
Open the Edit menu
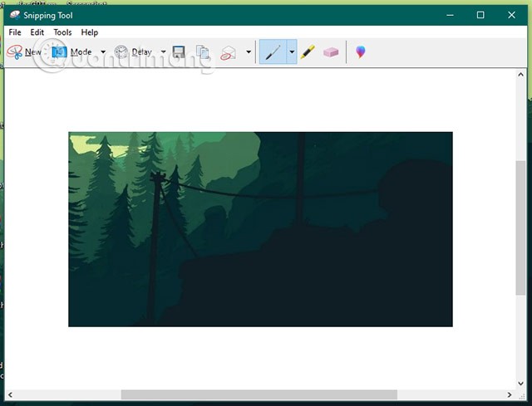(x=37, y=32)
